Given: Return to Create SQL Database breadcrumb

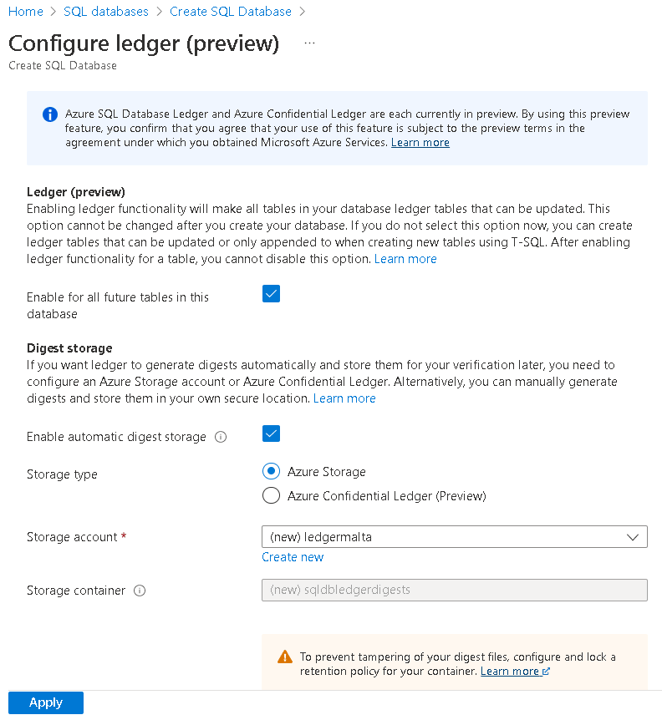Looking at the screenshot, I should click(x=231, y=12).
